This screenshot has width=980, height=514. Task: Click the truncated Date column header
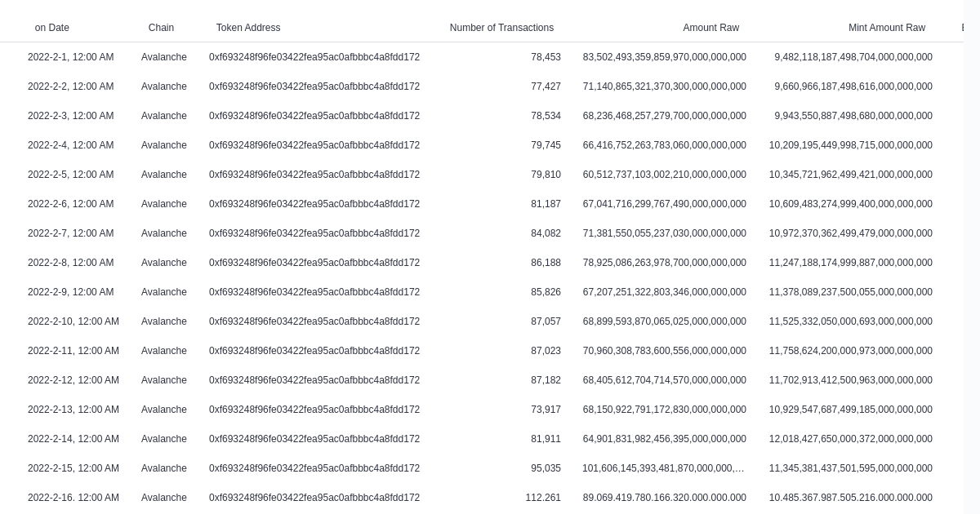click(x=51, y=28)
